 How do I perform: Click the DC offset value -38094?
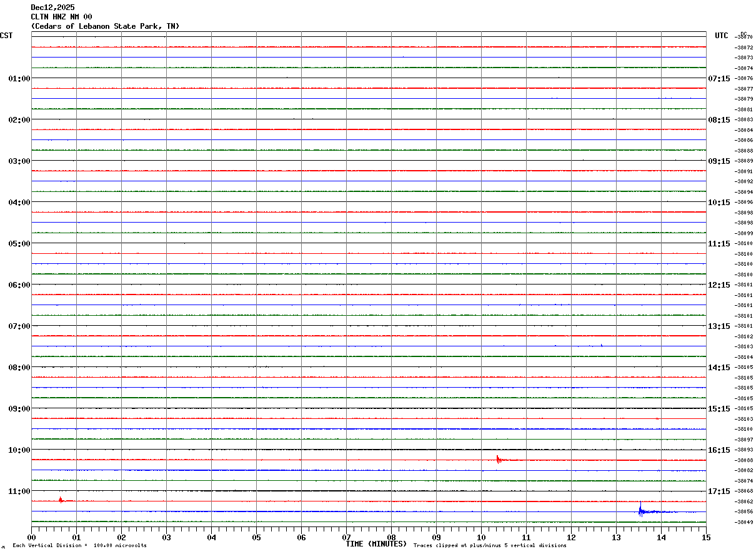click(744, 192)
